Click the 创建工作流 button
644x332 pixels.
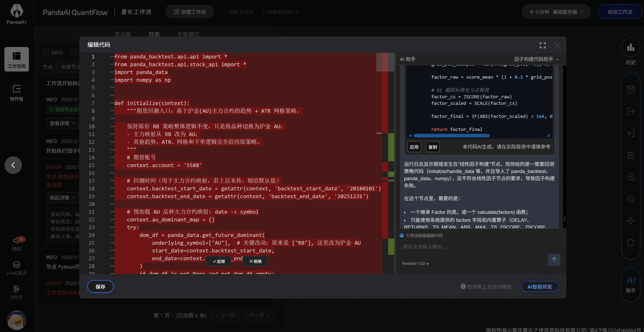[189, 12]
